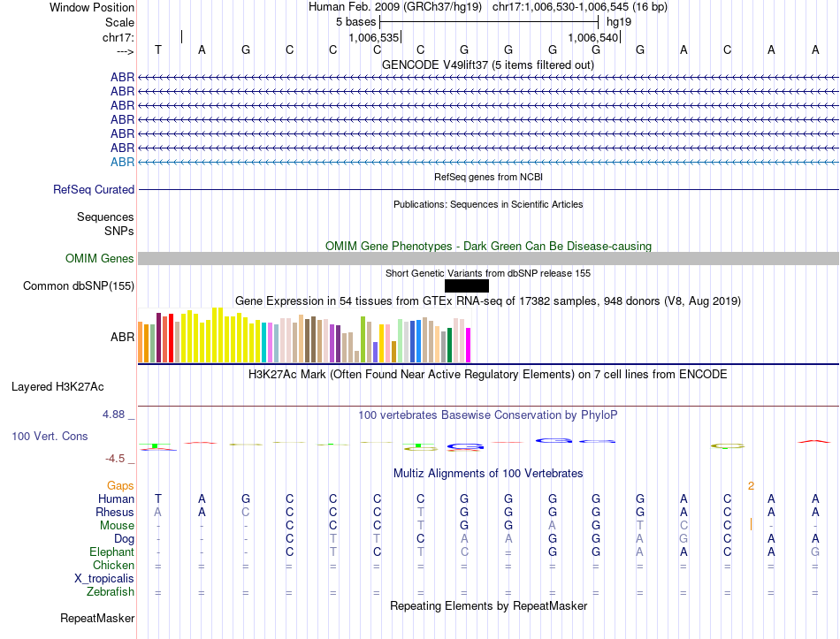
Task: Click the first base letter T in ruler
Action: 158,49
